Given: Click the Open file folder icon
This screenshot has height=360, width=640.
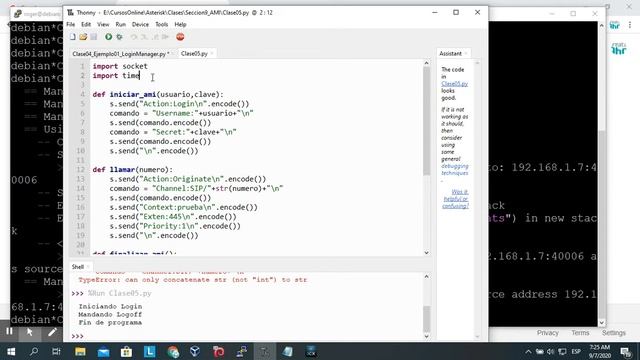Looking at the screenshot, I should click(83, 37).
